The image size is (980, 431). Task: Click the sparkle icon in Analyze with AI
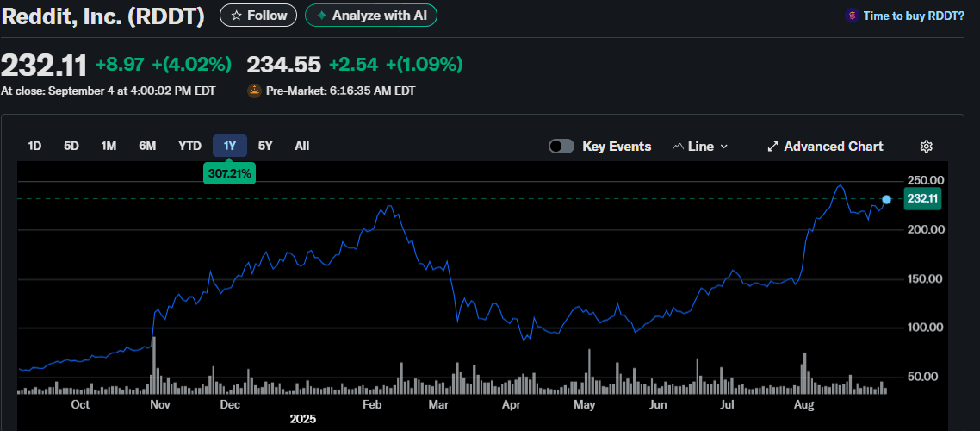tap(321, 16)
